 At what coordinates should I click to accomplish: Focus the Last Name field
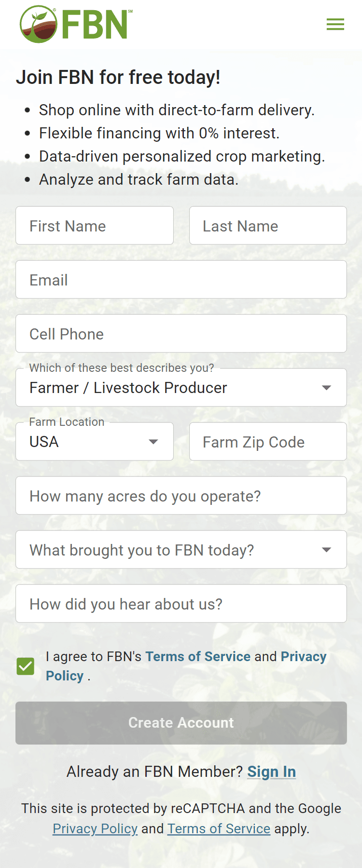click(x=268, y=226)
